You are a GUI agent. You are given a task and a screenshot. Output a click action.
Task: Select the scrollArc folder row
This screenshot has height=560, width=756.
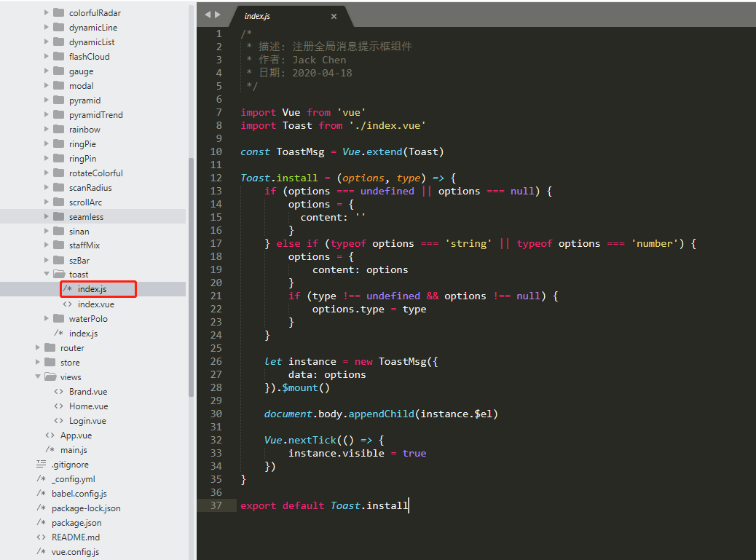pos(92,202)
